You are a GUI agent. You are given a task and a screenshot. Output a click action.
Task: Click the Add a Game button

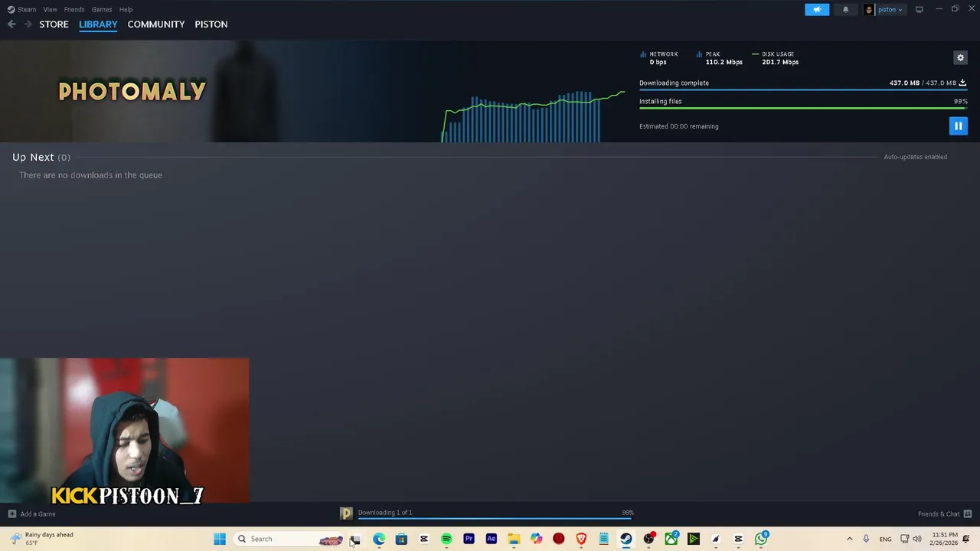31,514
